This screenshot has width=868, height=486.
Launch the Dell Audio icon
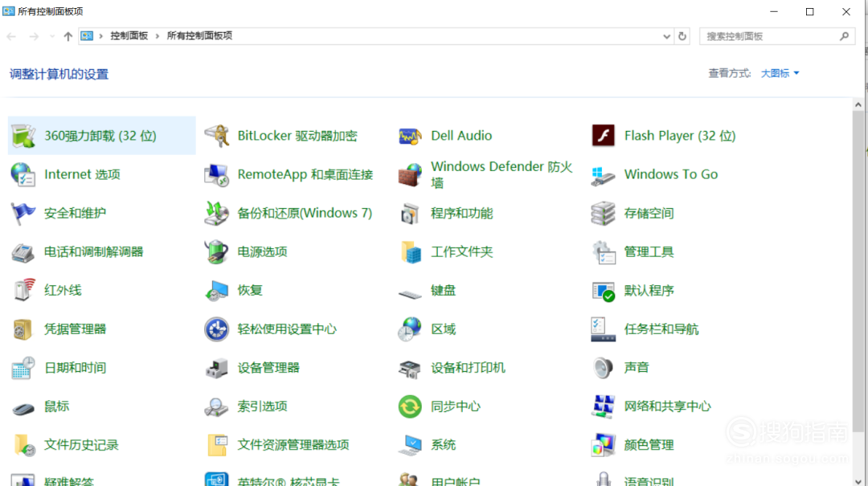click(410, 137)
